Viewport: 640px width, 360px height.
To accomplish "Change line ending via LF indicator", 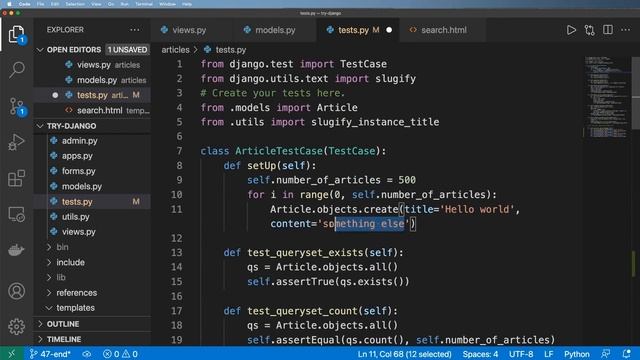I will coord(549,354).
